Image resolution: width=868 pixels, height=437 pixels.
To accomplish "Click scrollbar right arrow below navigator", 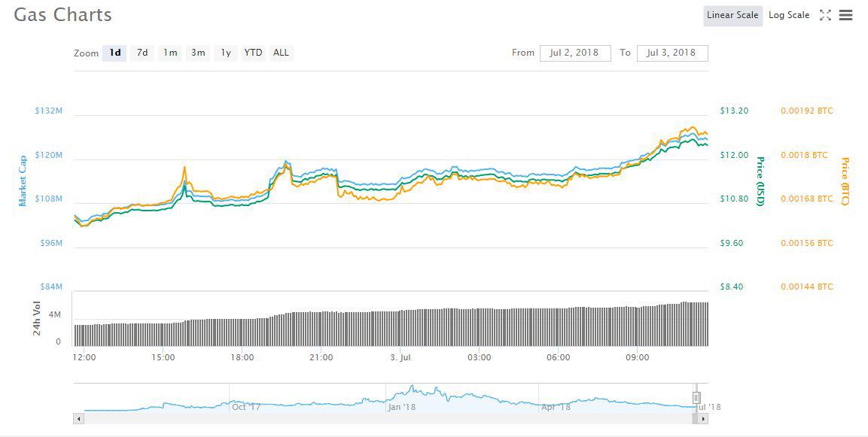I will pos(703,419).
